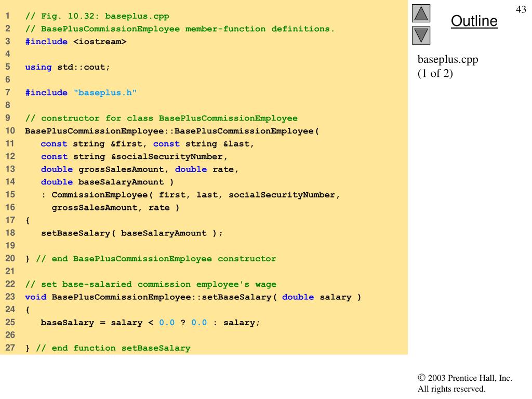Click the 'setBaseSalary( baseSalaryAmount );' call
Viewport: 532px width, 399px height.
[x=131, y=233]
